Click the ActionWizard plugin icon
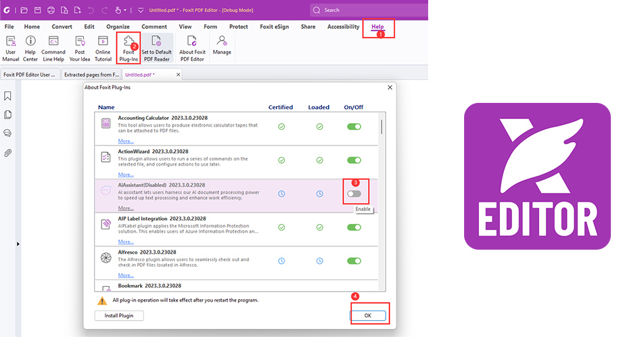Screen dimensions: 644x337 point(106,157)
